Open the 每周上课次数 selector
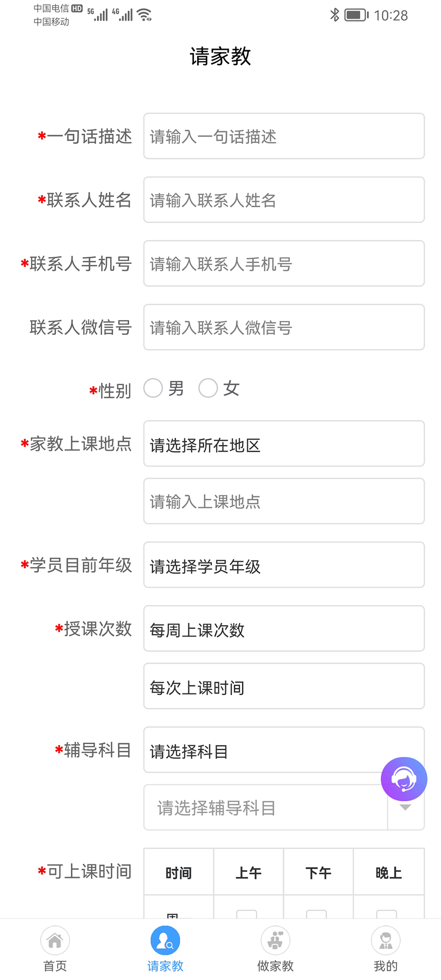Screen dimensions: 441x980 coord(284,629)
